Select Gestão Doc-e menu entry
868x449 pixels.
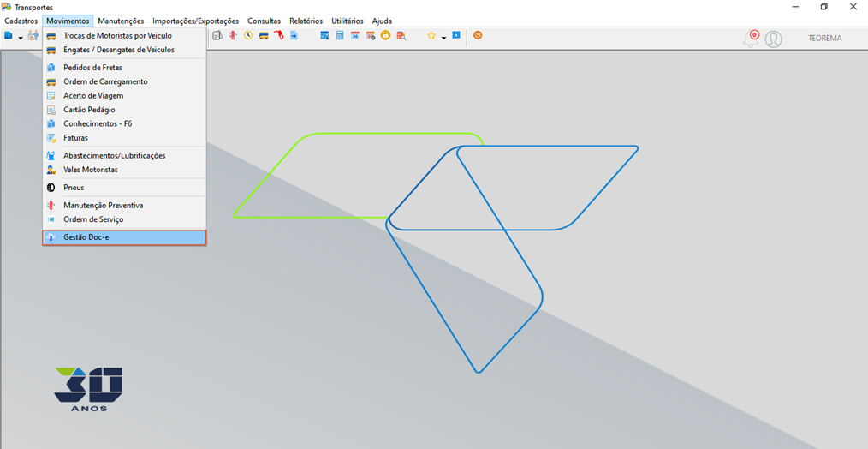[125, 238]
